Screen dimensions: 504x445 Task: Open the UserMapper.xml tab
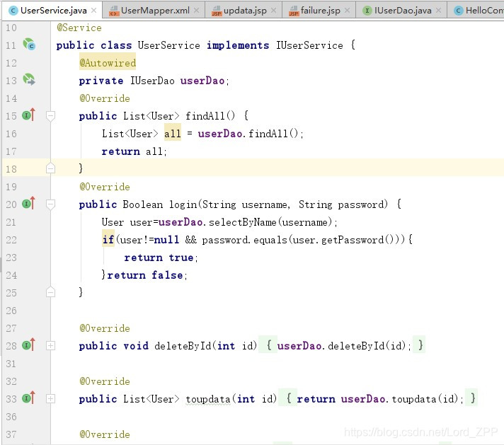(x=154, y=11)
